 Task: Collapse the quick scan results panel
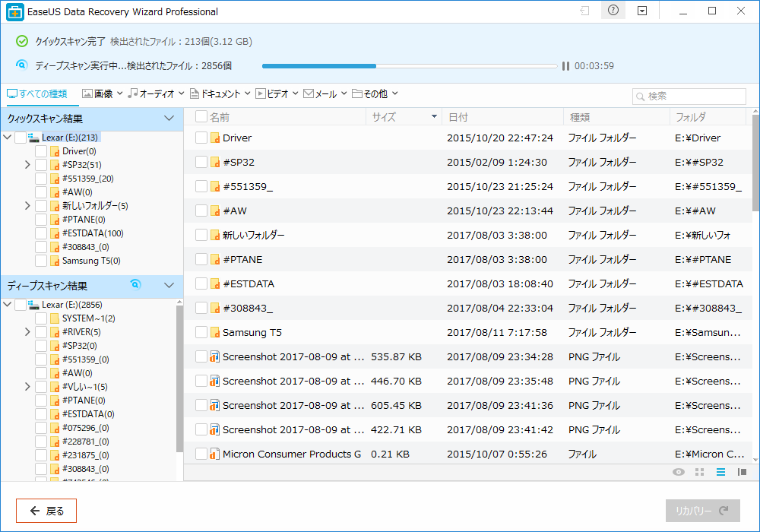(169, 119)
